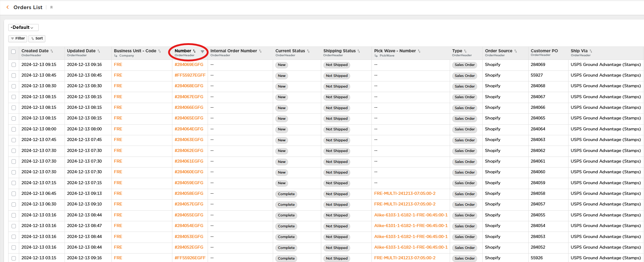
Task: Open pick wave Alike-6101-1-6182-1-FRE-06:45:00-1
Action: coord(411,226)
